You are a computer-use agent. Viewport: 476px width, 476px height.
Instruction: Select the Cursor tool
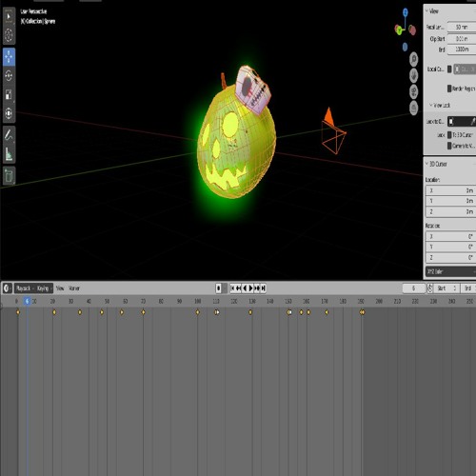(9, 34)
